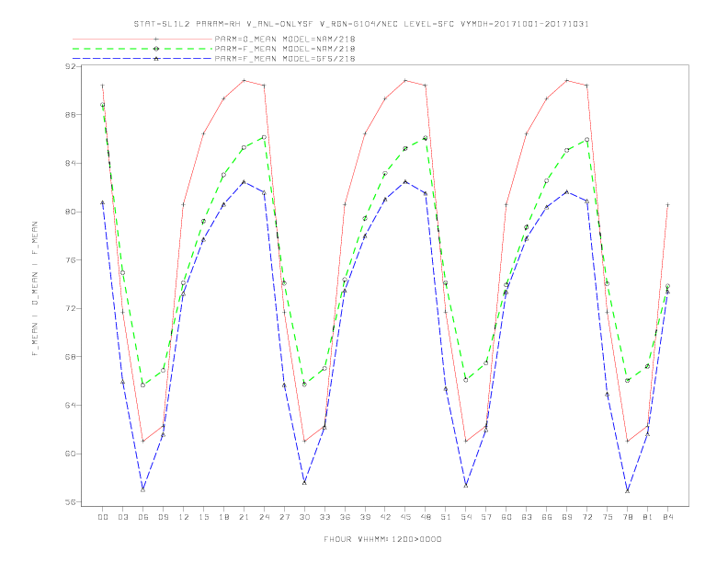Click the x-axis tick label 18
This screenshot has width=728, height=563.
(x=223, y=517)
